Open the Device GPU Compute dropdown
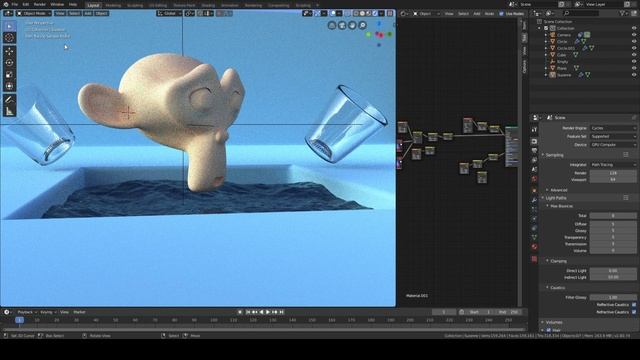 coord(613,144)
